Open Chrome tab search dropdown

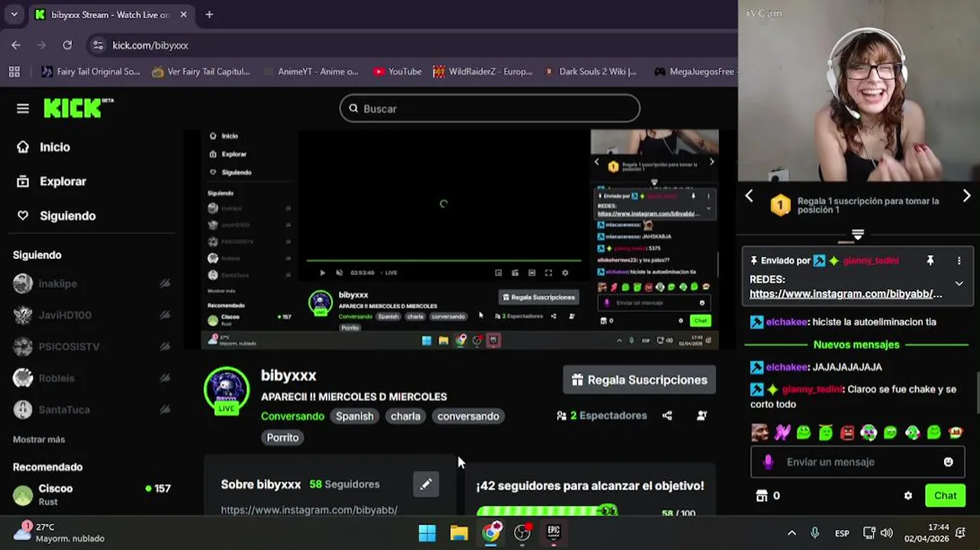tap(14, 15)
